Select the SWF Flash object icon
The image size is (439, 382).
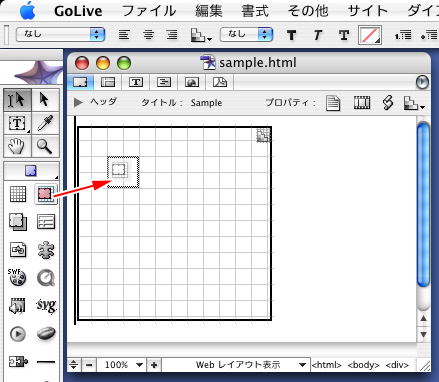[x=17, y=277]
